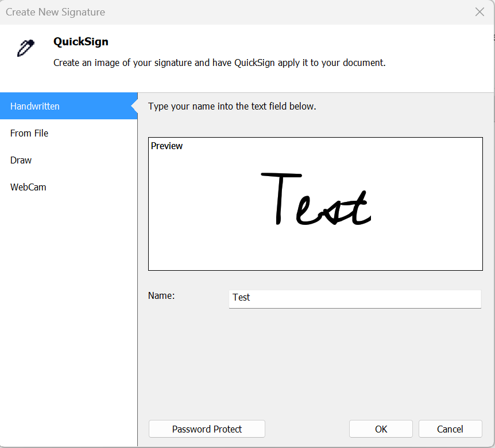Open the Draw signature tab

click(x=68, y=160)
